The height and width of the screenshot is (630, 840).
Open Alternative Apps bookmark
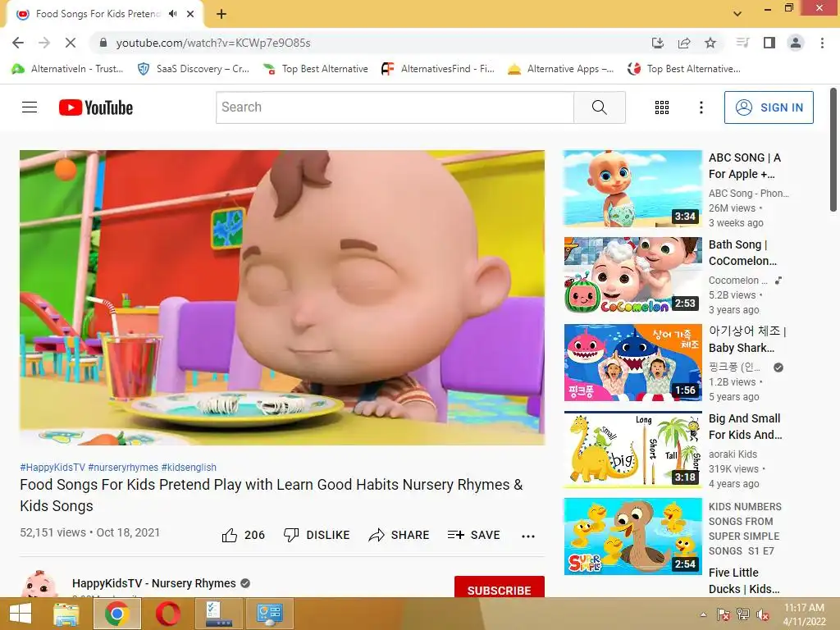pyautogui.click(x=561, y=69)
